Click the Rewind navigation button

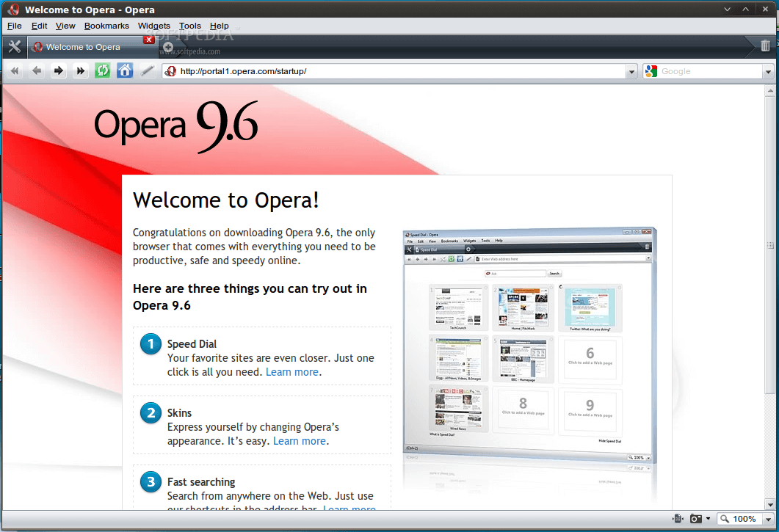[15, 71]
